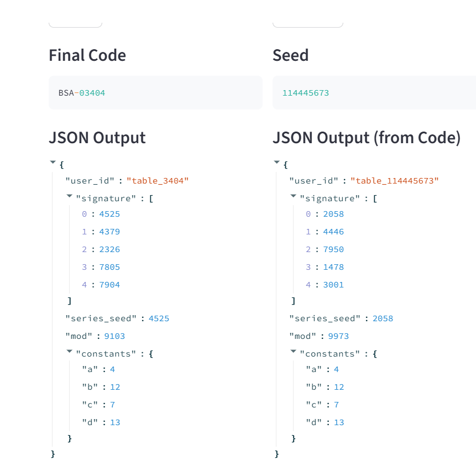
Task: Click the Final Code box showing BSA-03404
Action: click(155, 93)
